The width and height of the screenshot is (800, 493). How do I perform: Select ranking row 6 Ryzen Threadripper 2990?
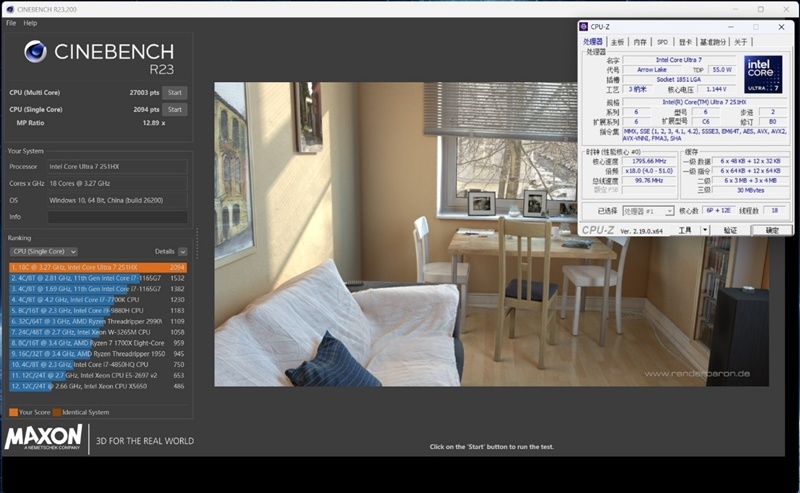click(97, 322)
